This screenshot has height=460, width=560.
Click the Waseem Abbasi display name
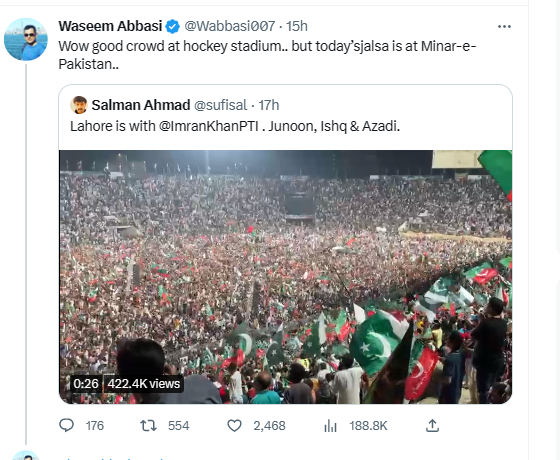(110, 26)
